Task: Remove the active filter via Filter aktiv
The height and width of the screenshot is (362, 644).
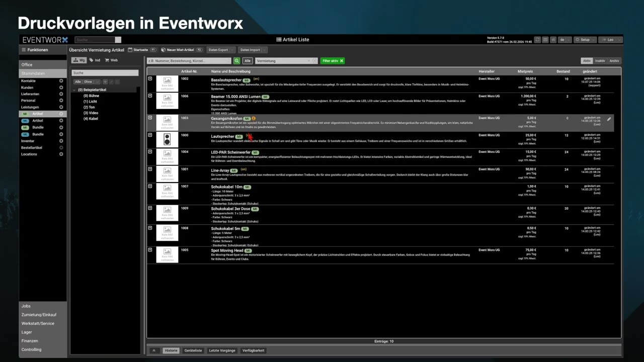Action: 333,61
